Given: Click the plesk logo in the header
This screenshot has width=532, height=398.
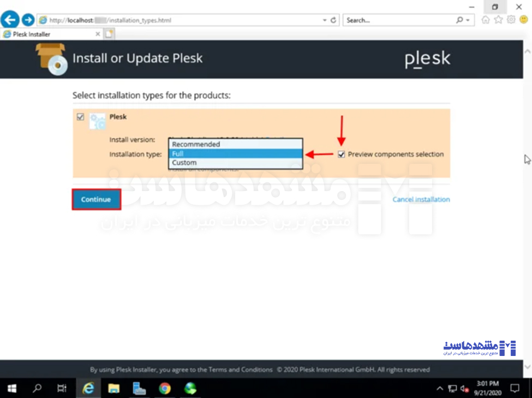Looking at the screenshot, I should point(427,59).
